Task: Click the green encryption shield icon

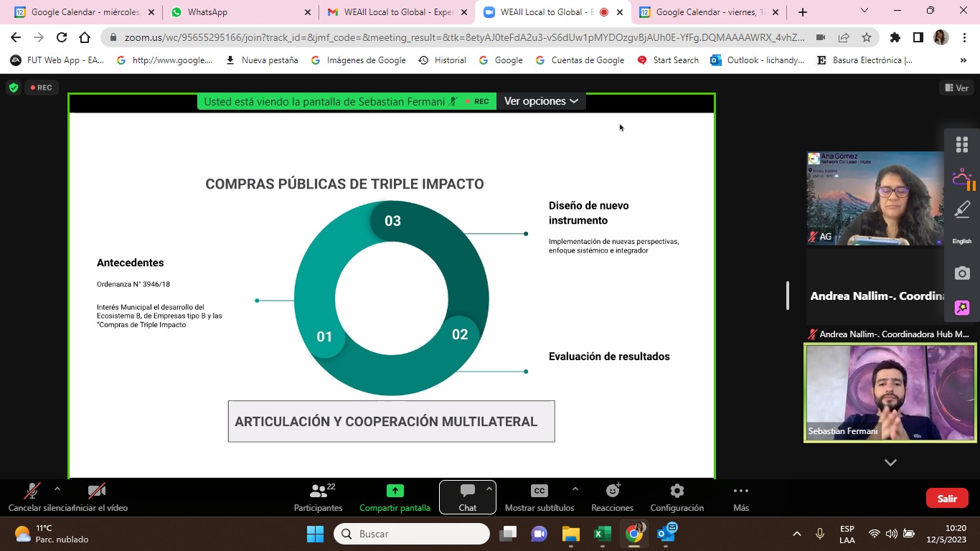Action: point(13,88)
